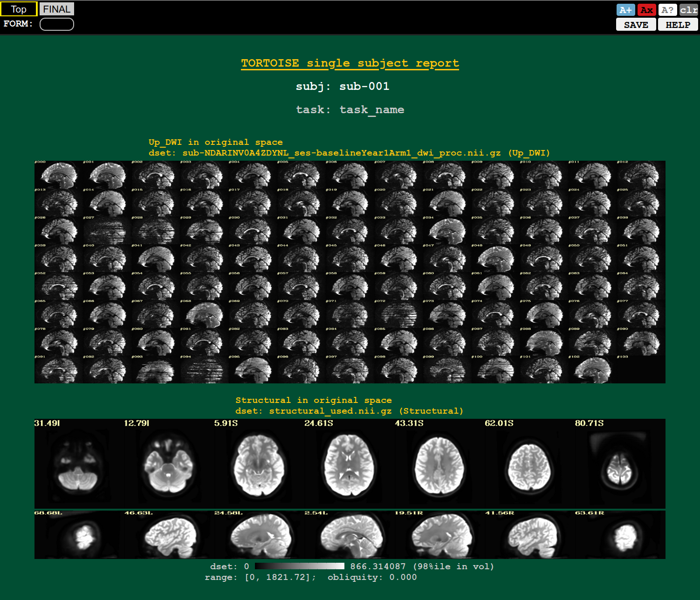The width and height of the screenshot is (700, 600).
Task: Click the sagittal structural slice at 2.54L
Action: (x=350, y=536)
